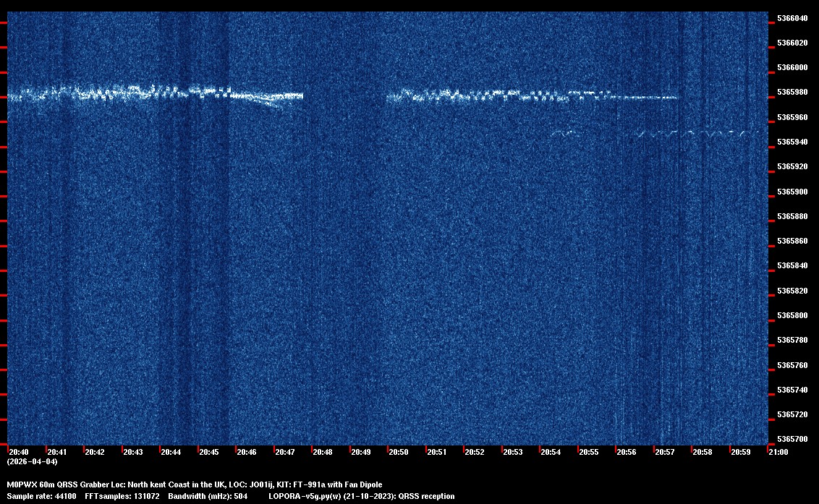Image resolution: width=819 pixels, height=504 pixels.
Task: Click the 5365740 frequency label
Action: click(792, 390)
